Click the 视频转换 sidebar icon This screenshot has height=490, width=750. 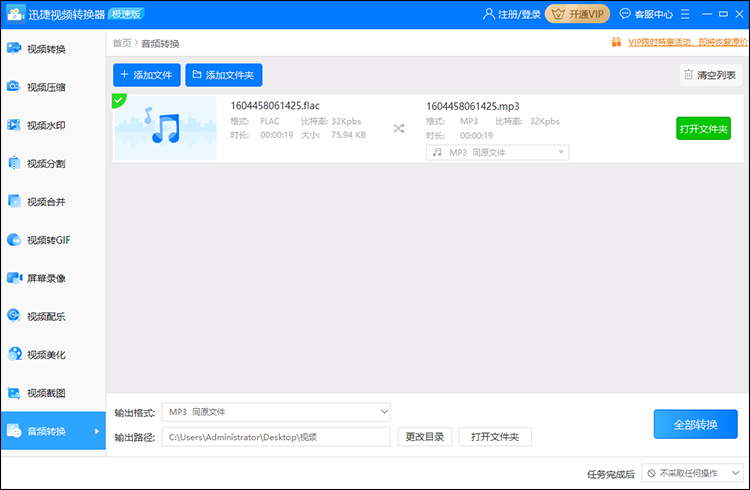click(x=14, y=48)
